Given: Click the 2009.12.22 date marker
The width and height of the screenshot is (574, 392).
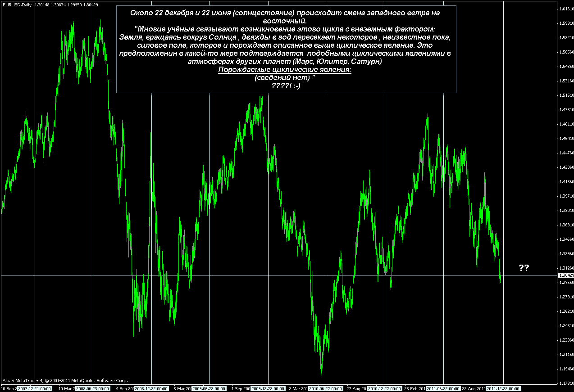Looking at the screenshot, I should (x=268, y=388).
